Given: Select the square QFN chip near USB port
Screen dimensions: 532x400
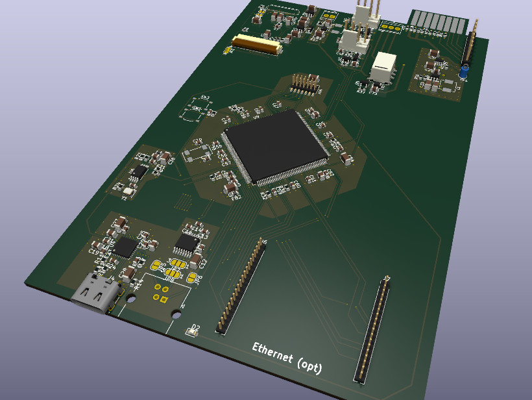Looking at the screenshot, I should tap(125, 247).
